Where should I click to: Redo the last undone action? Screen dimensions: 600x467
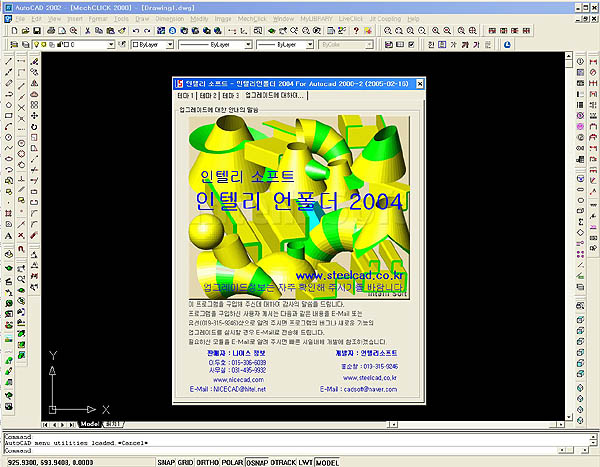147,31
